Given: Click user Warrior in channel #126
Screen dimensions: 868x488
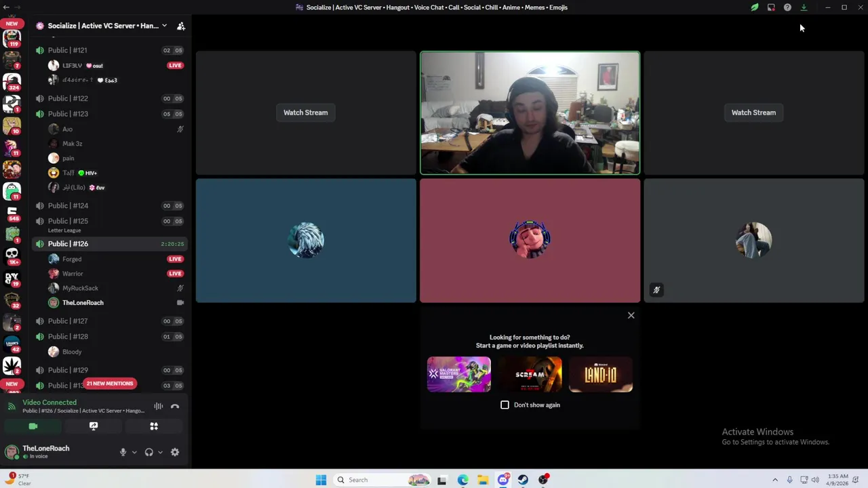Looking at the screenshot, I should coord(116,274).
